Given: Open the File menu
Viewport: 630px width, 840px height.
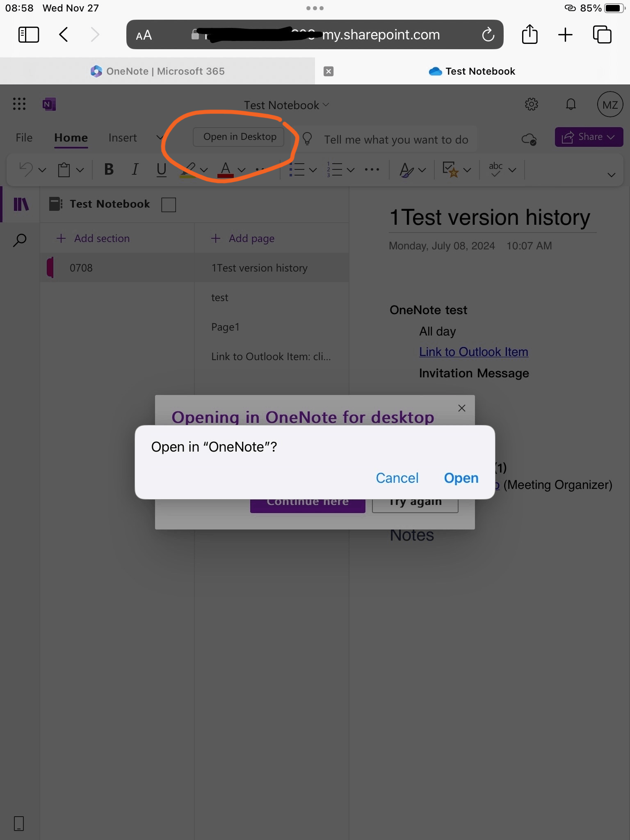Looking at the screenshot, I should pos(24,138).
